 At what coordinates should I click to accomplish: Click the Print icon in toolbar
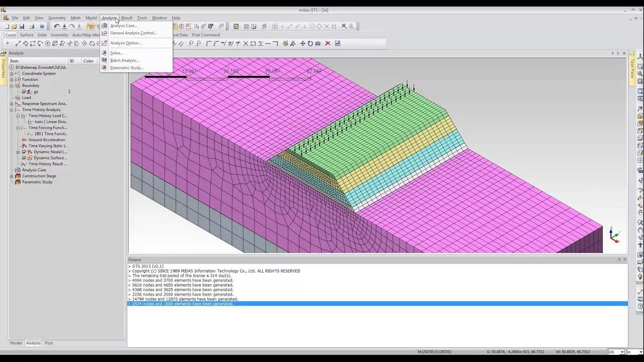pos(32,26)
